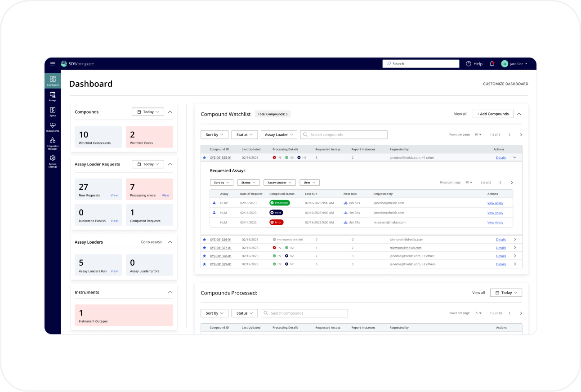This screenshot has height=392, width=581.
Task: Open the User filter in Requested Assays
Action: (x=309, y=183)
